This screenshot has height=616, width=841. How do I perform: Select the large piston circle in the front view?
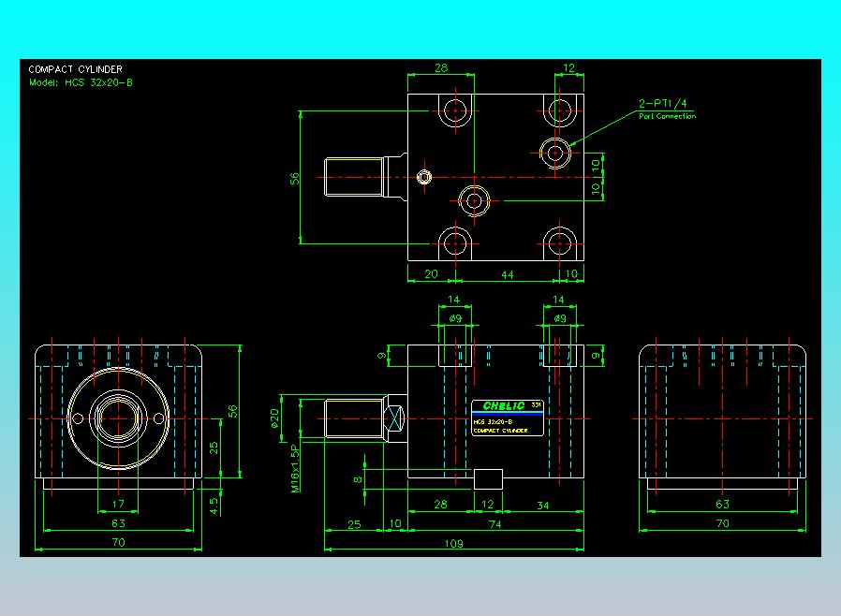tap(118, 418)
